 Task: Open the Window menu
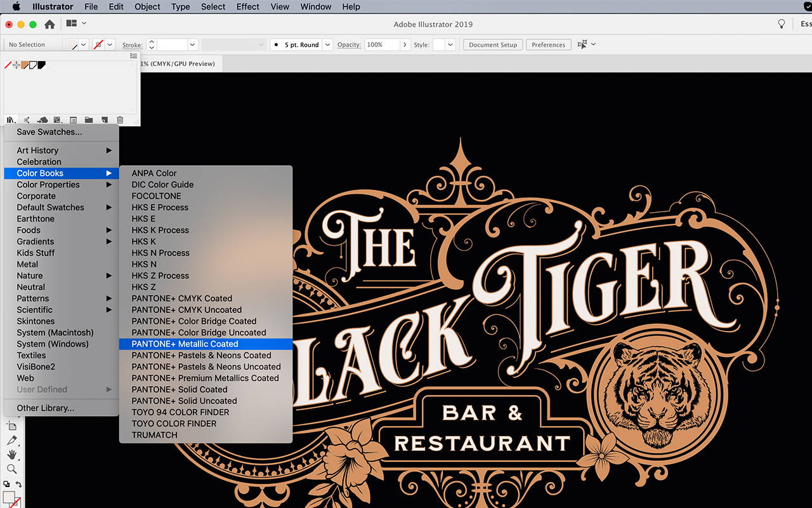[x=316, y=7]
